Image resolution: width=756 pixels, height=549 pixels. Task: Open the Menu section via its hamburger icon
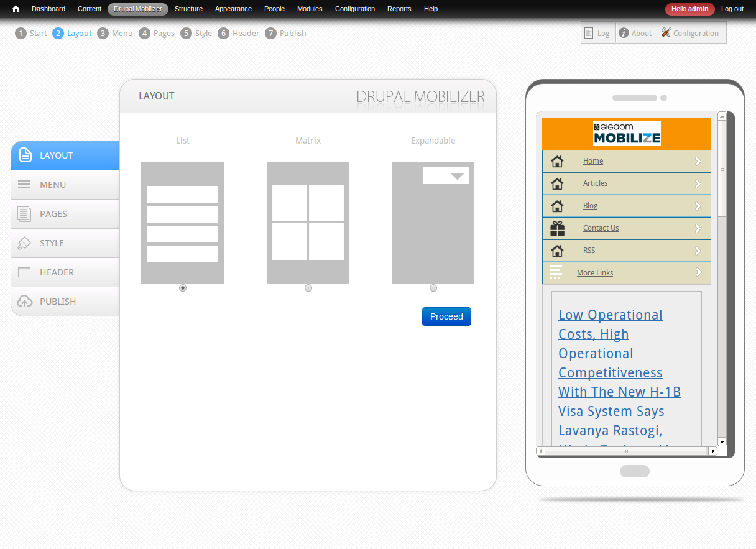pos(25,184)
